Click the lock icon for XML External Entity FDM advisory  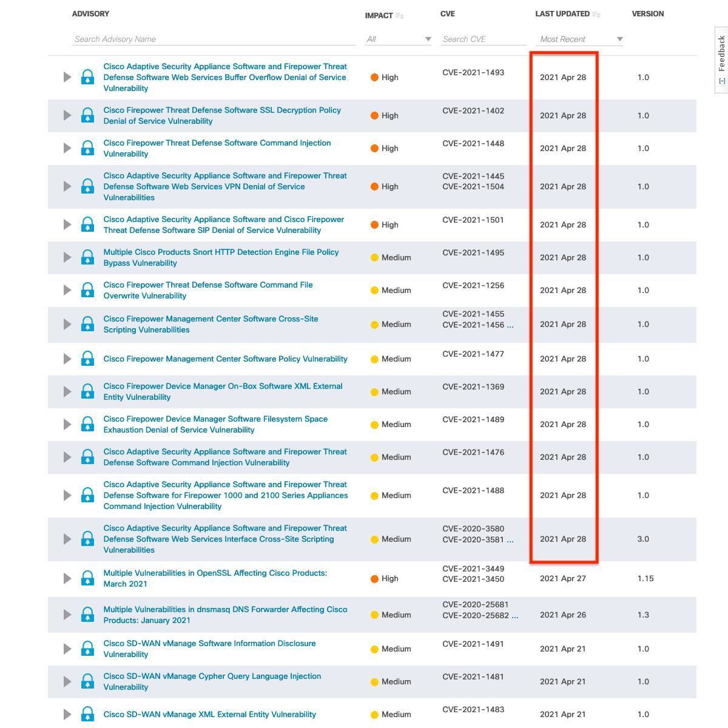click(87, 391)
